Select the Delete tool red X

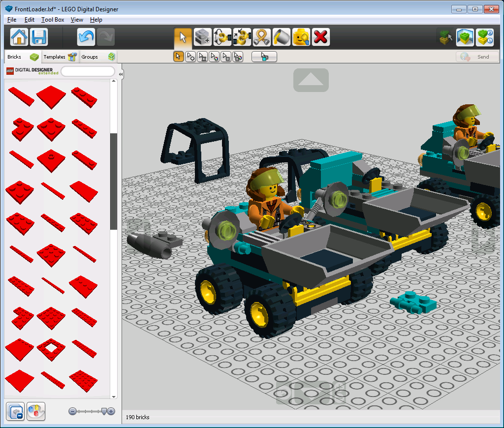click(x=321, y=37)
